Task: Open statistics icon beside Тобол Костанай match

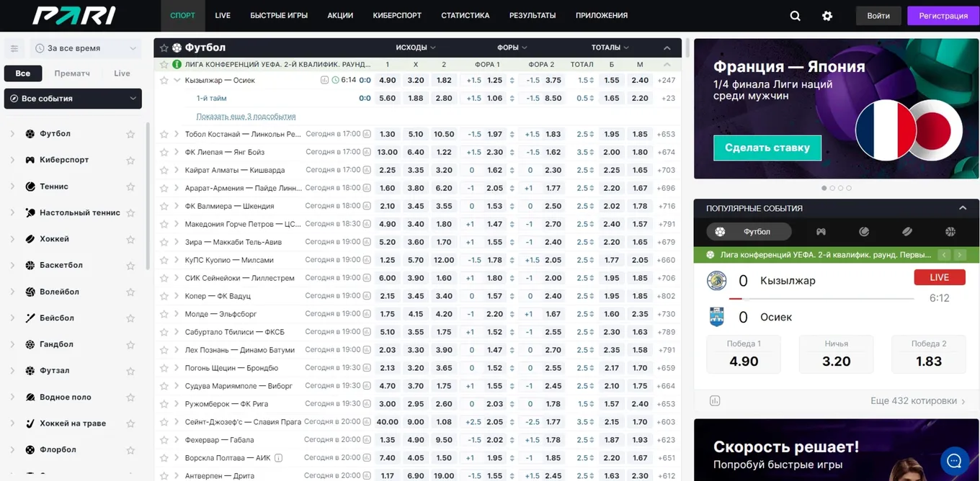Action: pos(367,134)
